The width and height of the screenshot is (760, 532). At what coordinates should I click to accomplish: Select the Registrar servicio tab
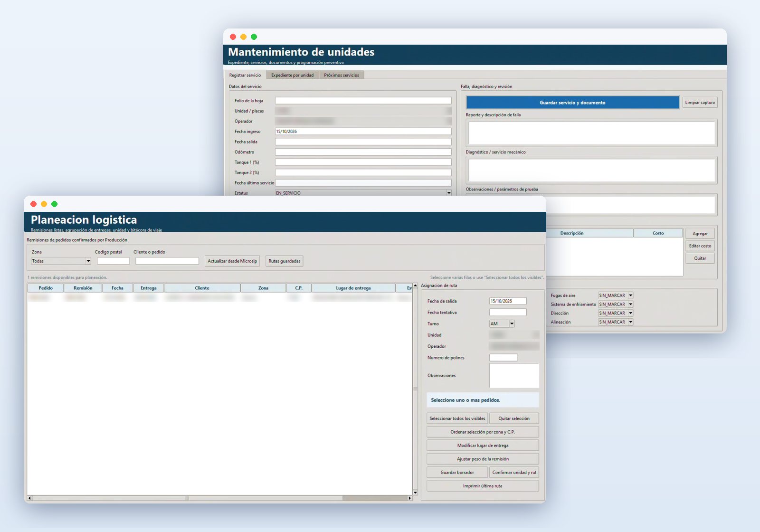coord(245,75)
